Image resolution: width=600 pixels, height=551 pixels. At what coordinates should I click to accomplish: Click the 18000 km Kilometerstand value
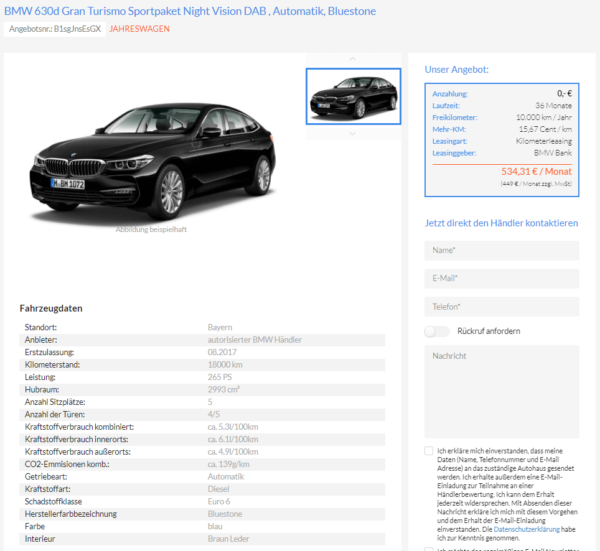click(x=225, y=365)
